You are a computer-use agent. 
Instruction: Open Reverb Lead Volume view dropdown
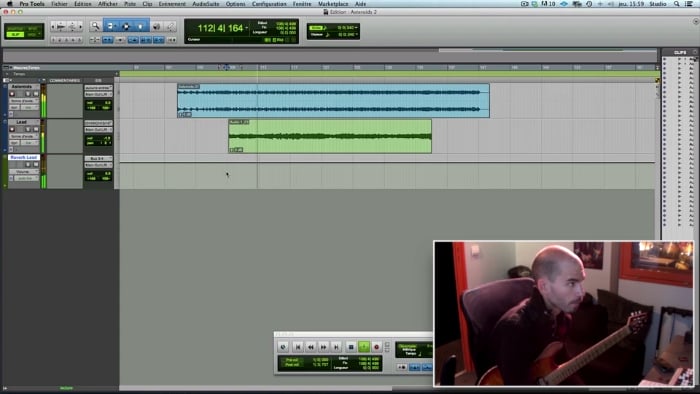coord(24,171)
